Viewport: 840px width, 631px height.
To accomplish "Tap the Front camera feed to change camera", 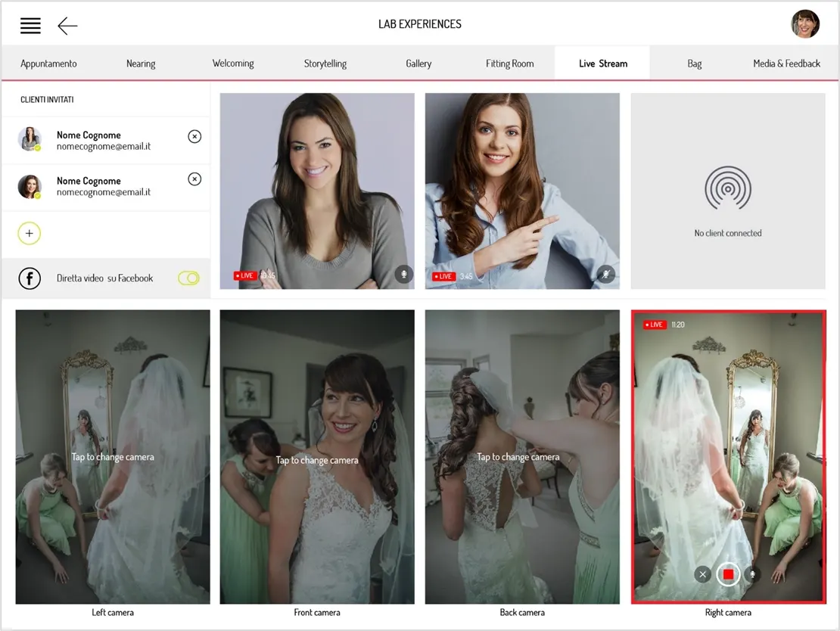I will point(317,457).
